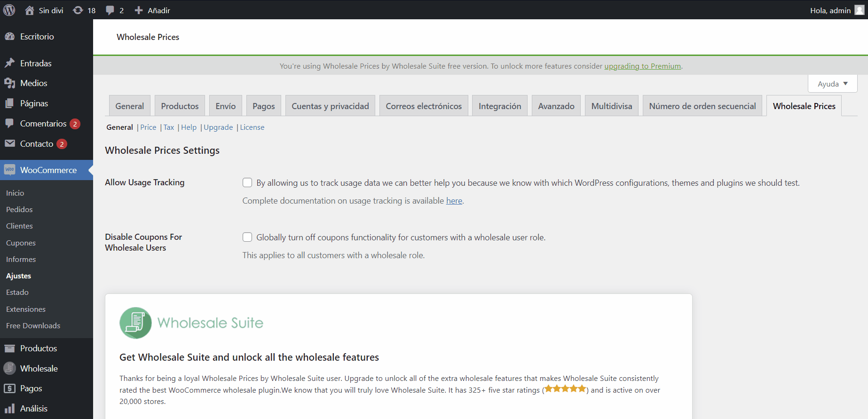Check Disable Coupons For Wholesale Users

247,237
